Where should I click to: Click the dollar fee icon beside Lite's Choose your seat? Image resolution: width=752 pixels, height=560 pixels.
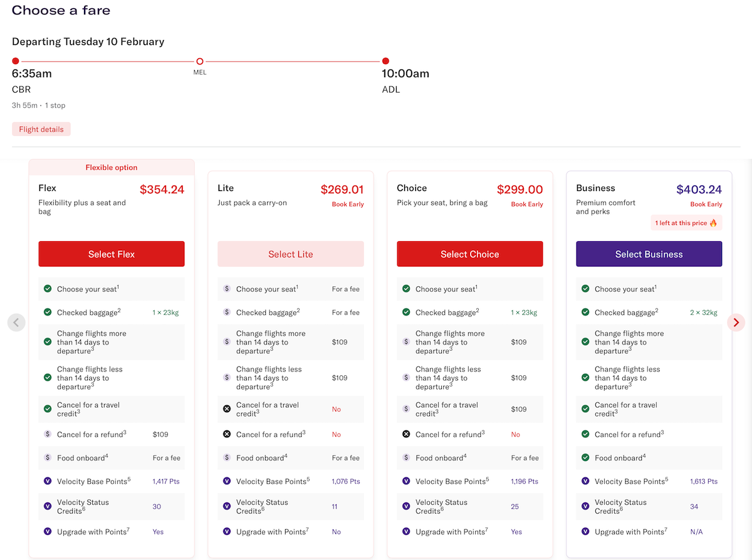point(227,289)
